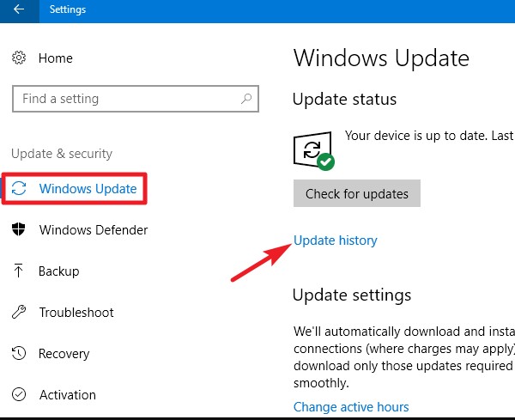Screen dimensions: 515x420
Task: Click the magnifier icon in the search box
Action: coord(246,98)
